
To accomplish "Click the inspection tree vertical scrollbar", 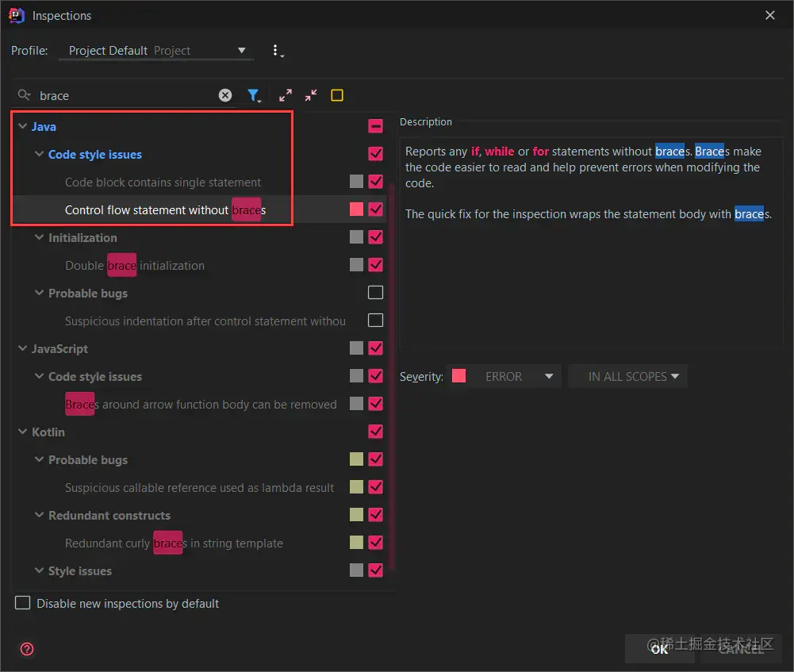I will pyautogui.click(x=391, y=374).
